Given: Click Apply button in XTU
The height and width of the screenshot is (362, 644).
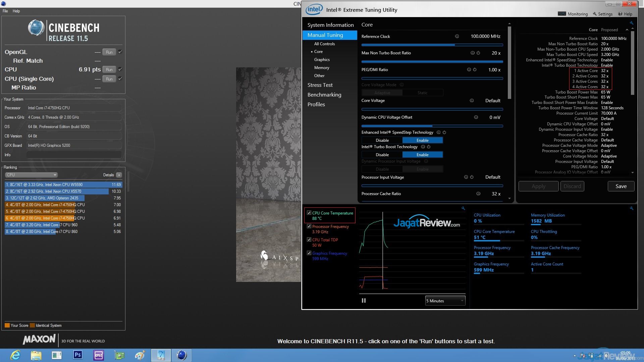Looking at the screenshot, I should (x=538, y=186).
